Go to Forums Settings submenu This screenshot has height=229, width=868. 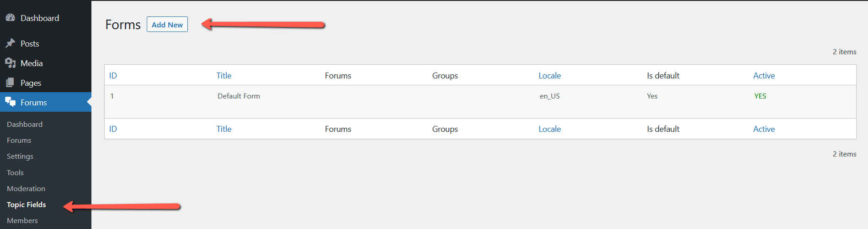click(x=20, y=156)
